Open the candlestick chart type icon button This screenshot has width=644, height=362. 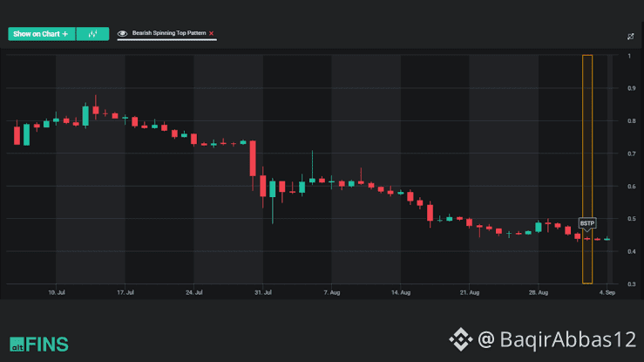click(93, 34)
